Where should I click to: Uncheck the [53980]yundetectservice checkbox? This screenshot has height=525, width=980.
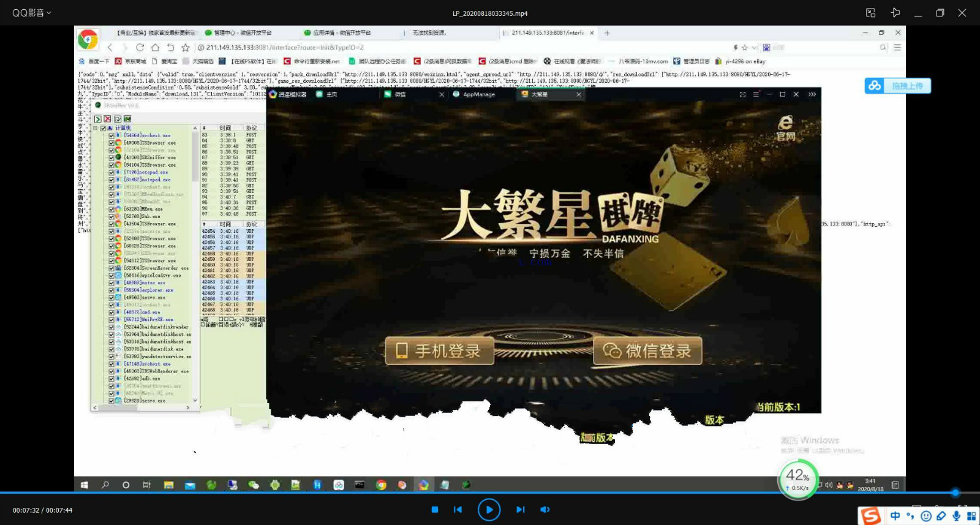pos(111,356)
